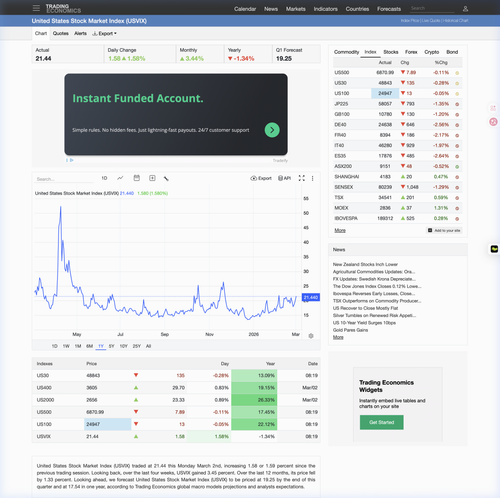Open USVIX row in indexes table
Image resolution: width=500 pixels, height=498 pixels.
(176, 437)
